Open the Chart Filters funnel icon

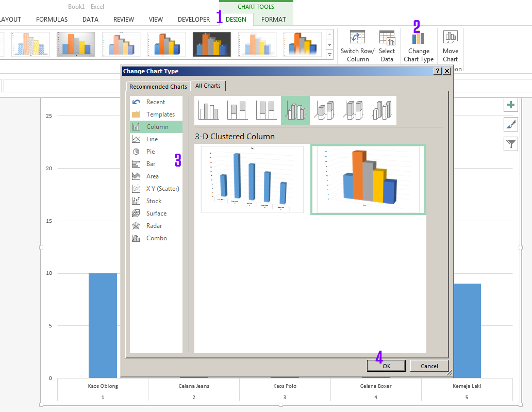tap(510, 144)
